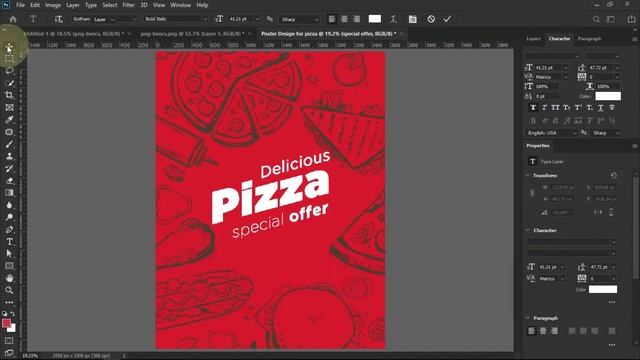Image resolution: width=640 pixels, height=360 pixels.
Task: Click the Home icon in options bar
Action: 13,19
